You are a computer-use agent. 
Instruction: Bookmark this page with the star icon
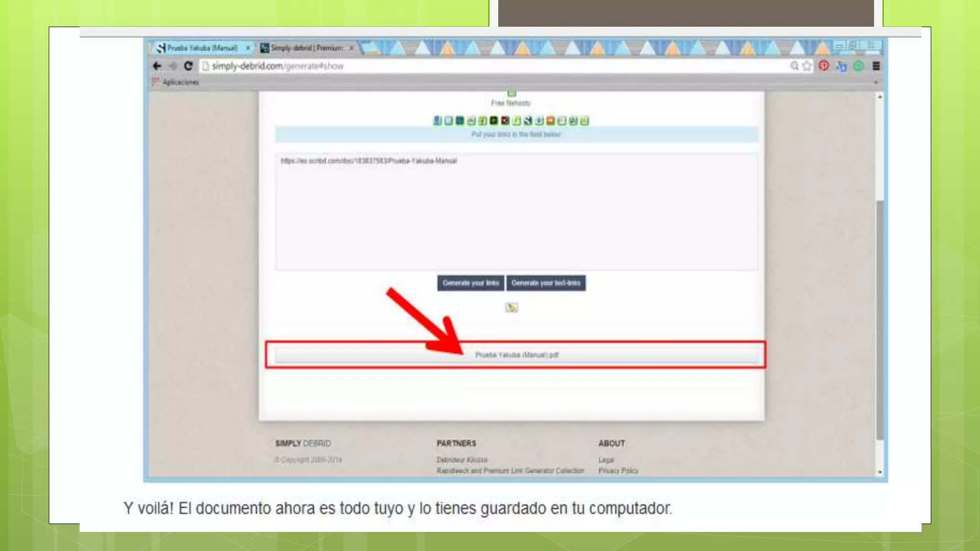807,66
